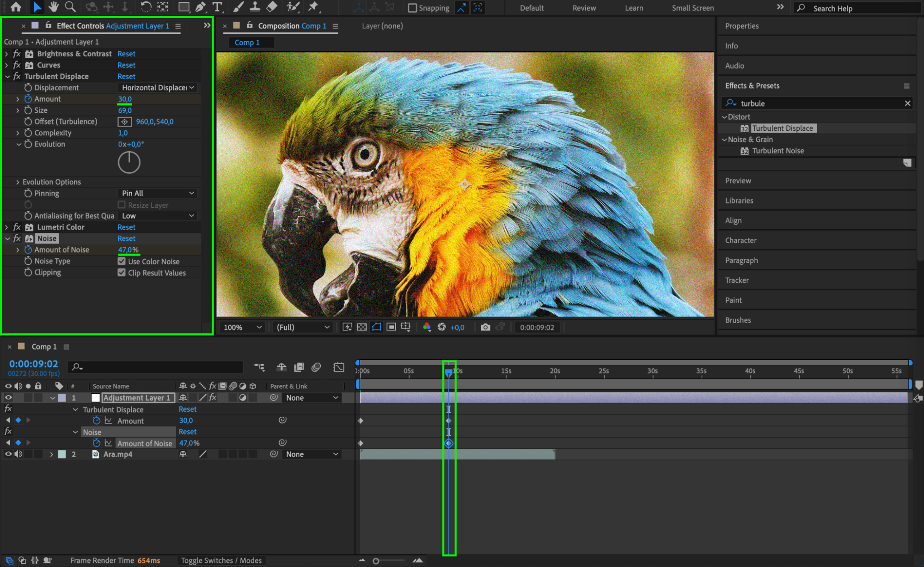This screenshot has width=924, height=567.
Task: Select the Hand tool in toolbar
Action: click(54, 7)
